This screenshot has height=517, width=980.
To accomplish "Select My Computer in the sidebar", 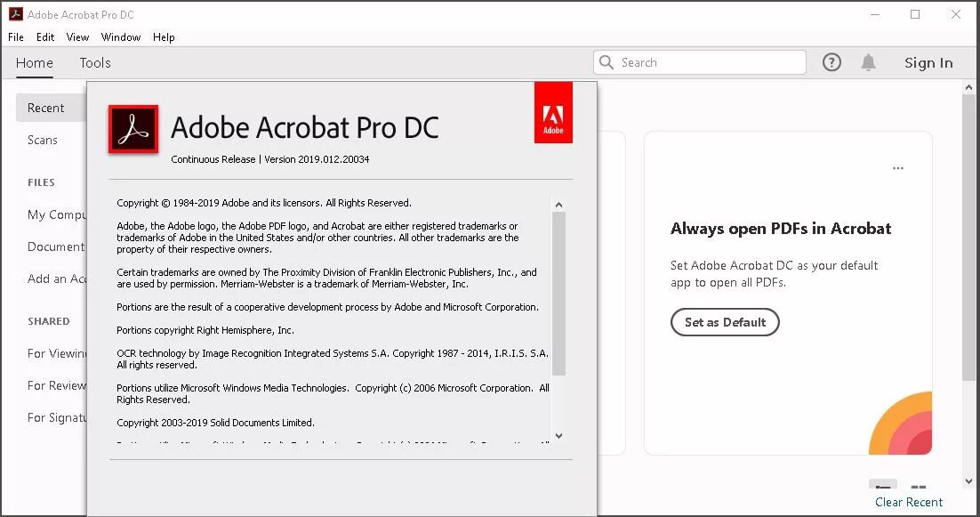I will tap(57, 214).
